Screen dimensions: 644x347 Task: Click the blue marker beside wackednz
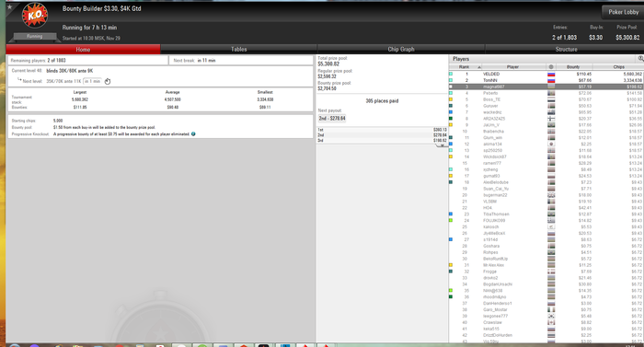click(x=451, y=112)
